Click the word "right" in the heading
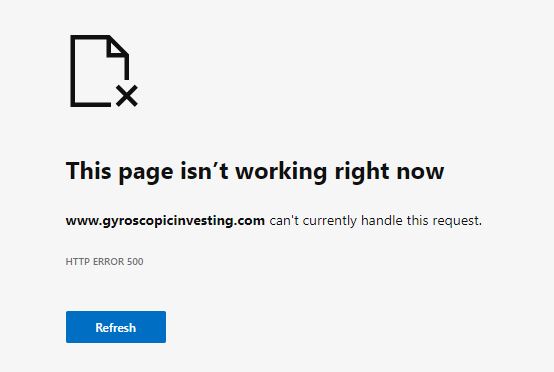This screenshot has height=372, width=554. pos(362,171)
